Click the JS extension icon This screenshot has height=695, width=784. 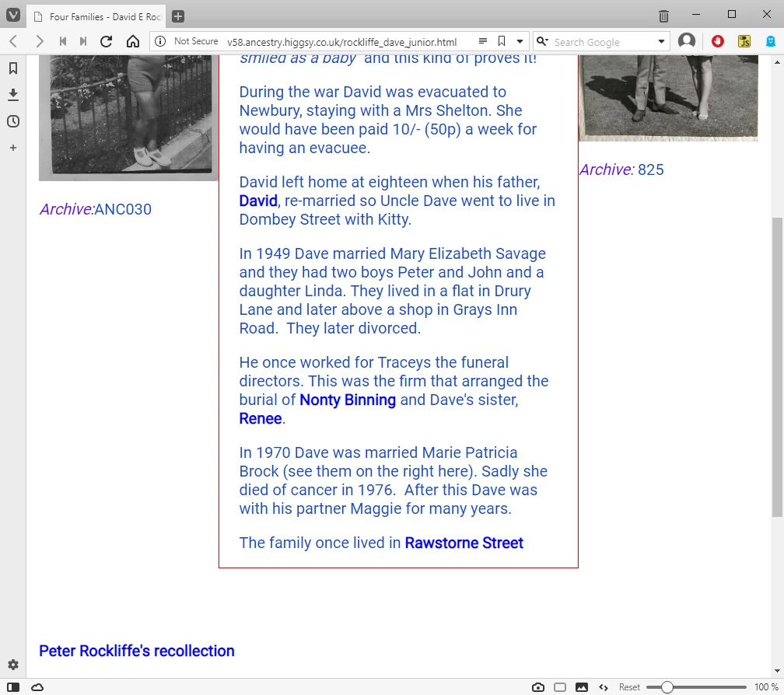(744, 41)
